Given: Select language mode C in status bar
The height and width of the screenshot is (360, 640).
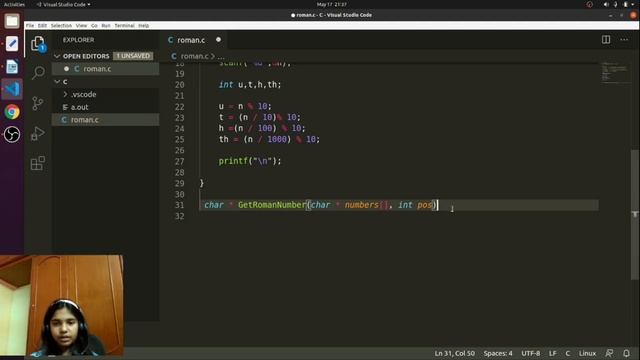Looking at the screenshot, I should [568, 353].
